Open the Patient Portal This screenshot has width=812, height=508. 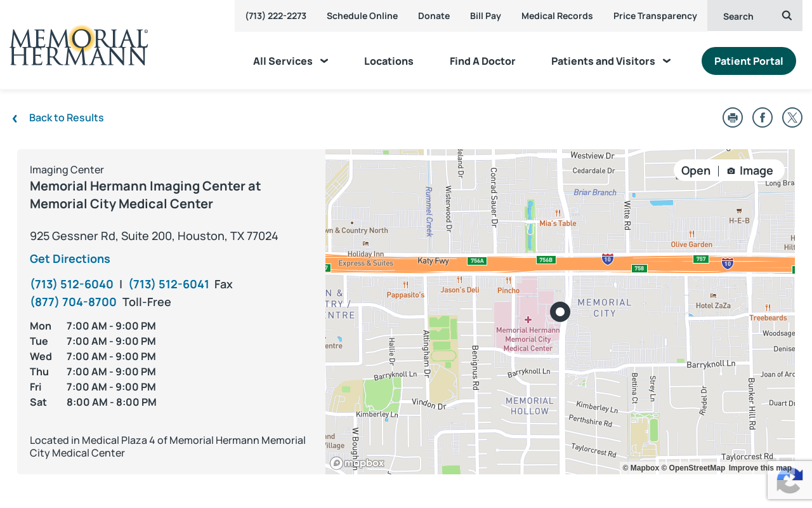(749, 61)
